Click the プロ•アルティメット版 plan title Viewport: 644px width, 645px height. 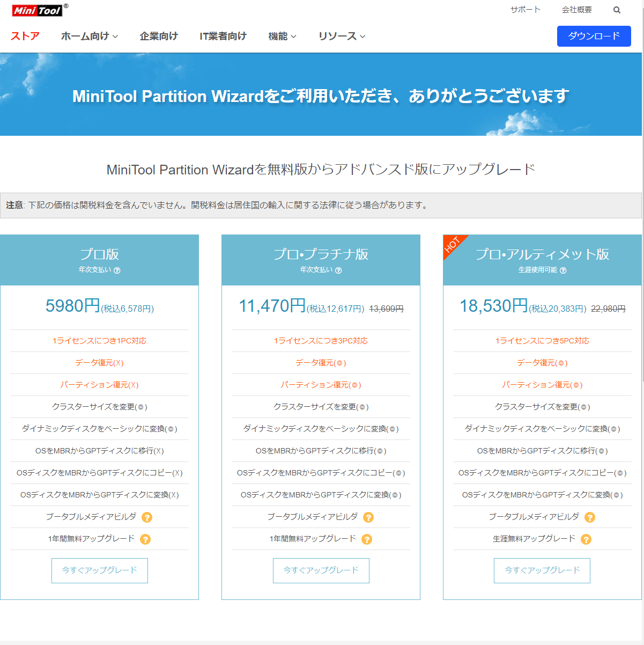click(543, 254)
